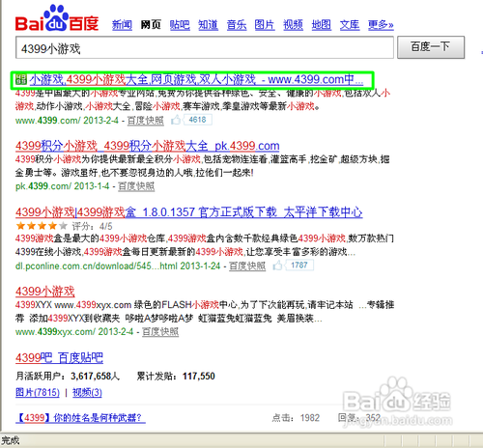The image size is (483, 448).
Task: Open the 【4399】你的姓名是何种武器? post
Action: coord(80,418)
